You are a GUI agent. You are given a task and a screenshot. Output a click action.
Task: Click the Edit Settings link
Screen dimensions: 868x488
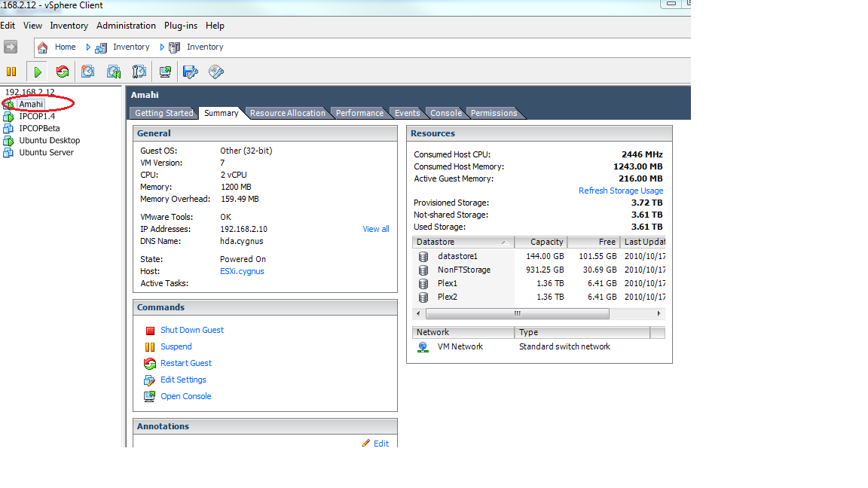(x=183, y=380)
